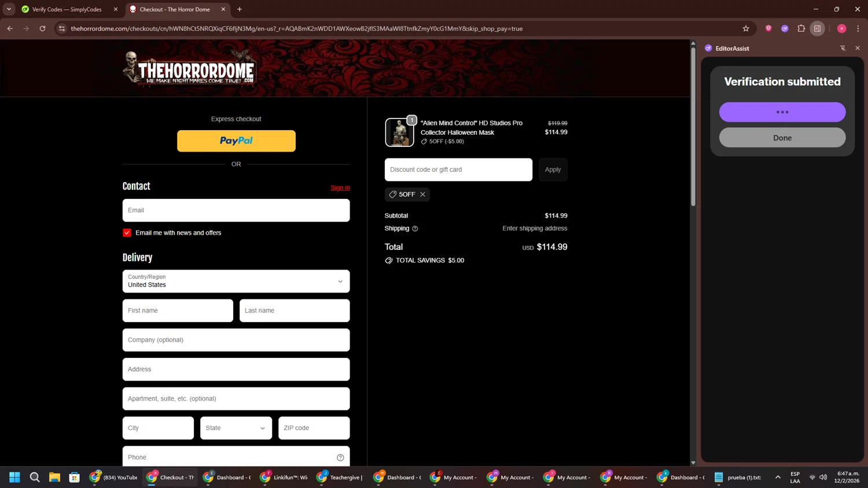Viewport: 868px width, 488px height.
Task: Click The Horror Dome skull logo
Action: [189, 68]
